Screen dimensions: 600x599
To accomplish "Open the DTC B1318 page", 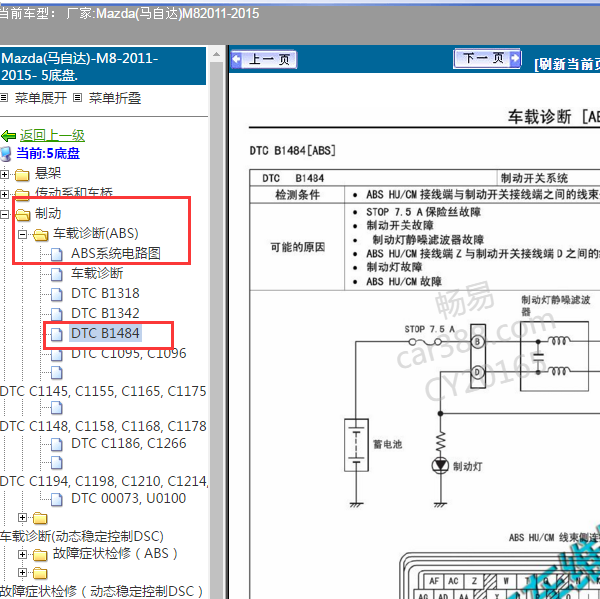I will [x=105, y=293].
